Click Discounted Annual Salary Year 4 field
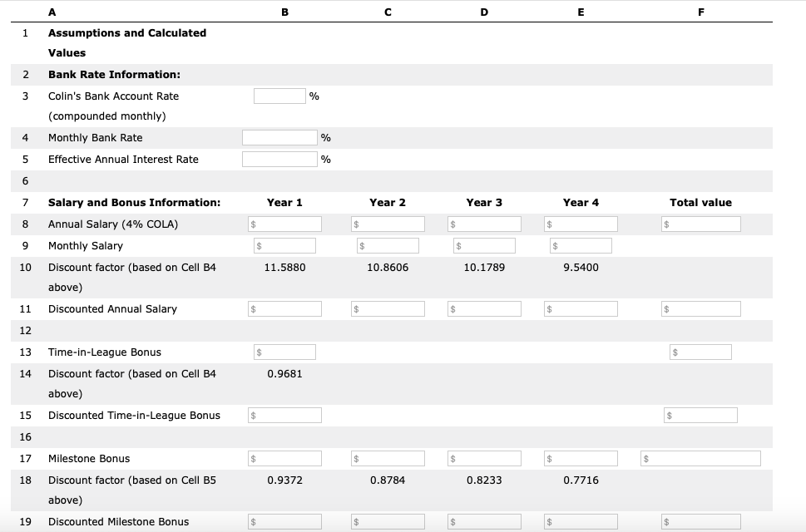Viewport: 806px width, 532px height. click(x=581, y=308)
